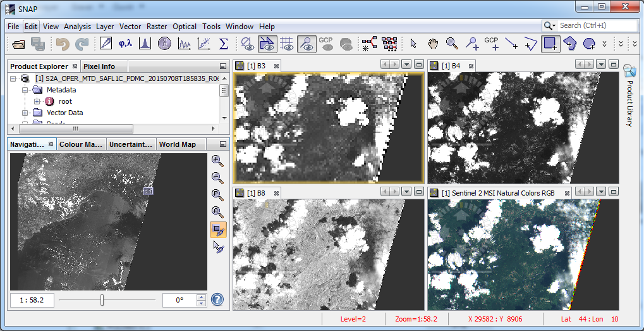Switch to the World Map tab
Viewport: 644px width, 331px height.
tap(177, 144)
